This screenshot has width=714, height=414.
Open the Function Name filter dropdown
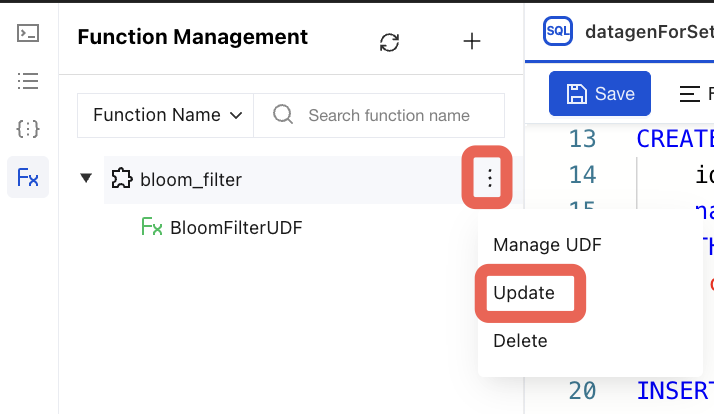pyautogui.click(x=166, y=115)
